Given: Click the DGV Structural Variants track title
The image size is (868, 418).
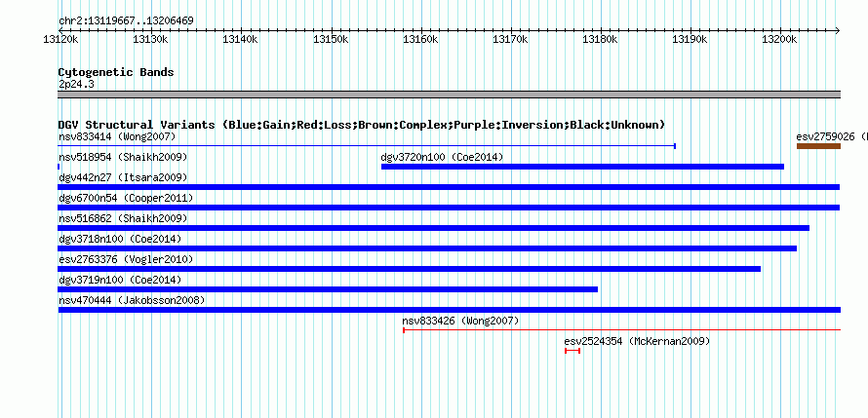Looking at the screenshot, I should [x=362, y=125].
